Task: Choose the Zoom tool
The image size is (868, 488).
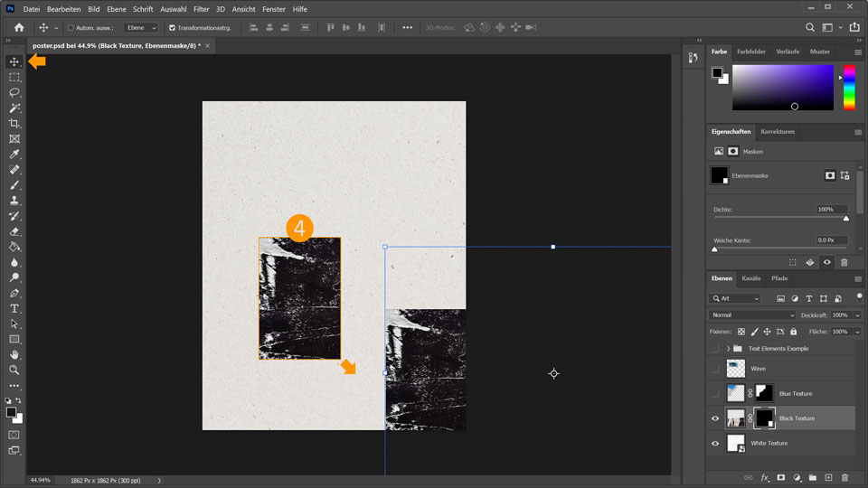Action: [14, 370]
